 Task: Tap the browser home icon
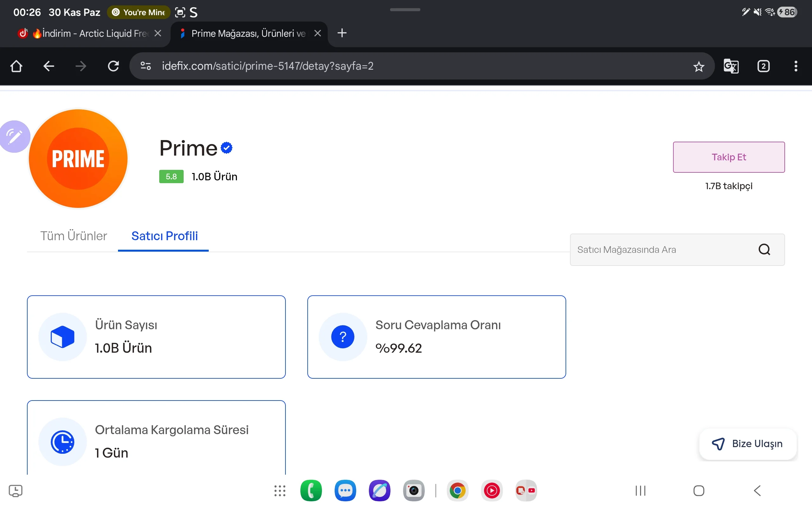(16, 66)
